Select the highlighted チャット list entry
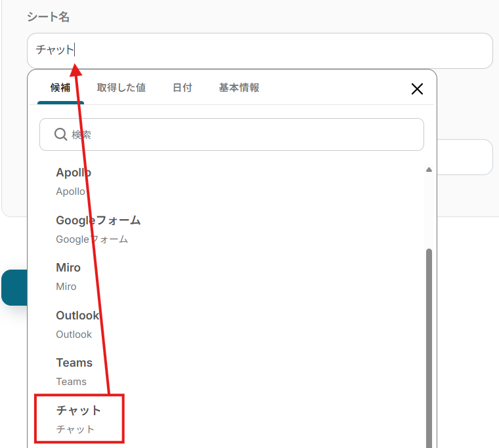This screenshot has width=499, height=448. (x=79, y=418)
